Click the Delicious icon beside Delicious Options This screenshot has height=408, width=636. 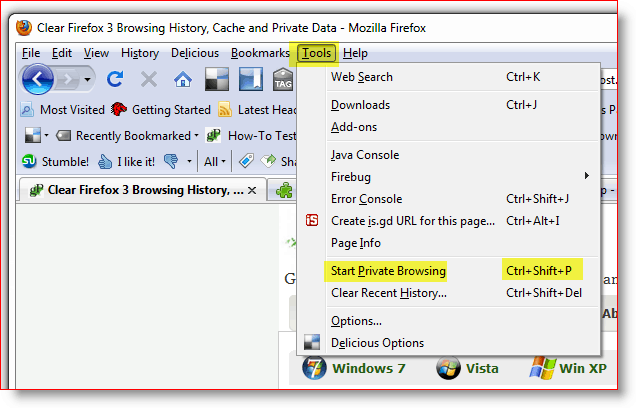click(312, 342)
